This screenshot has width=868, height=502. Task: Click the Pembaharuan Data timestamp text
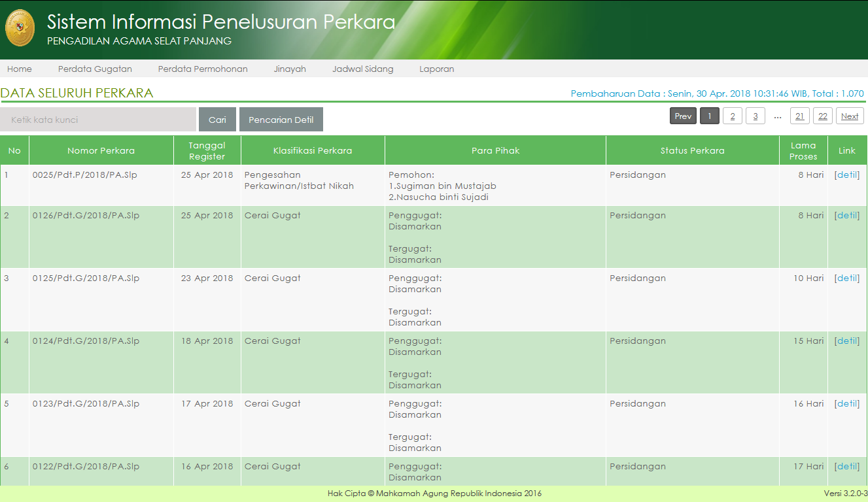(x=718, y=93)
